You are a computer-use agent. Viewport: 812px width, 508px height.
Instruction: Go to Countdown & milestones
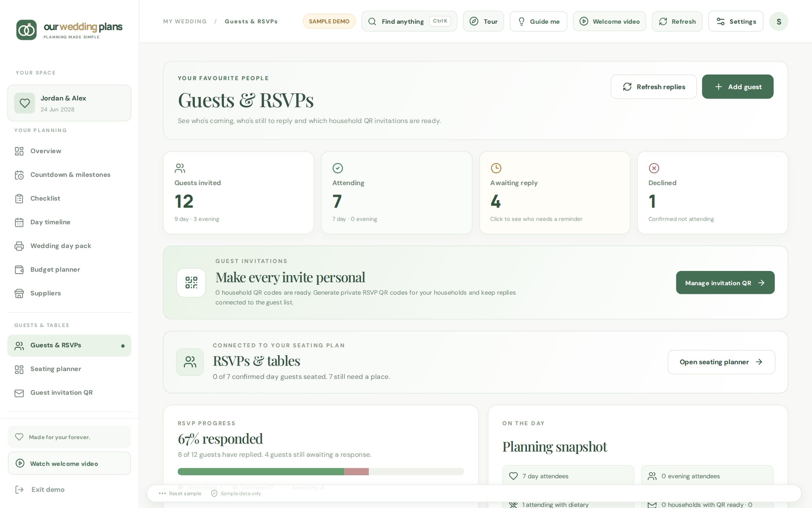[69, 175]
